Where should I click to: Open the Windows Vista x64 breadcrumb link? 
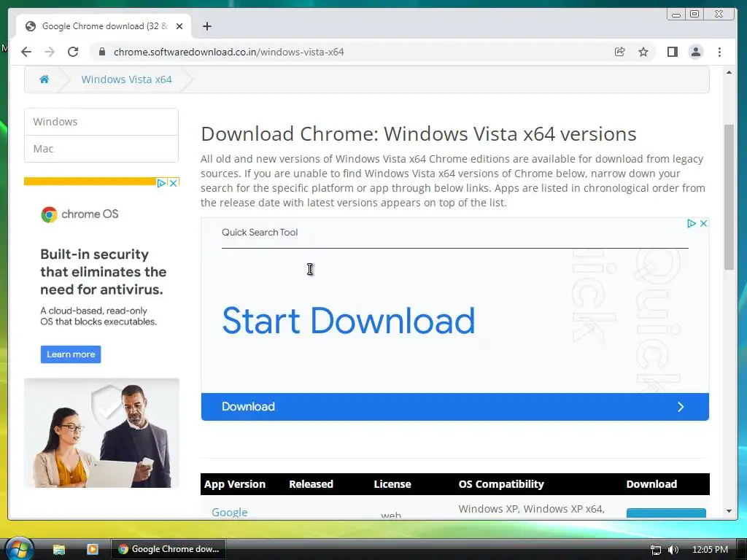[x=126, y=79]
